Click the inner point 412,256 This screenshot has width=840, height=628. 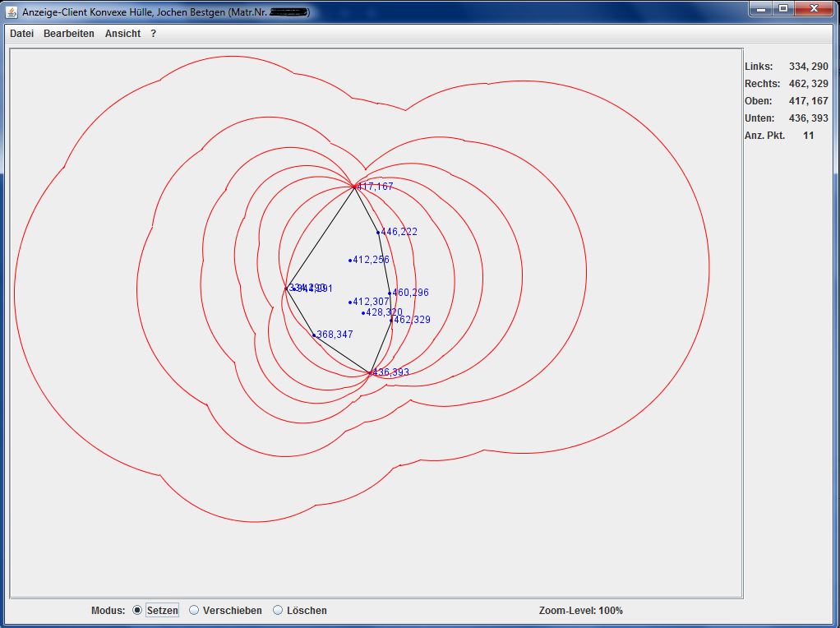pos(350,261)
